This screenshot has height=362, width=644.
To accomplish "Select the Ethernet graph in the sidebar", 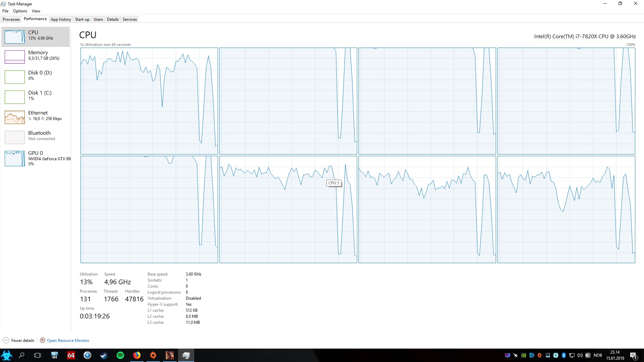I will 15,117.
